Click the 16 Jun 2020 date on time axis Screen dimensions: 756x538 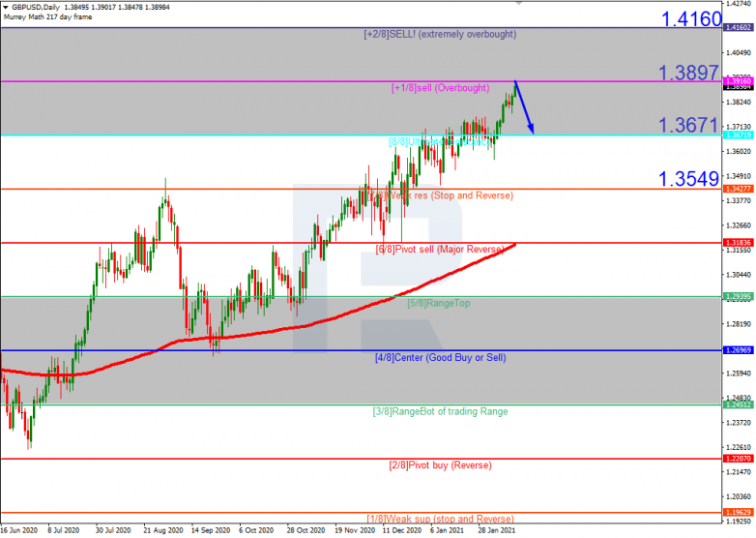pyautogui.click(x=19, y=530)
